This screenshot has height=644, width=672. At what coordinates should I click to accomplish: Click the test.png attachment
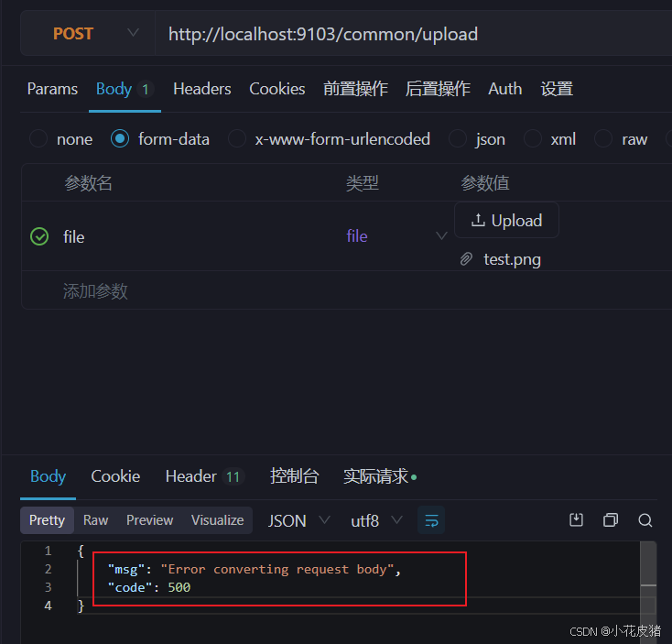pyautogui.click(x=512, y=259)
